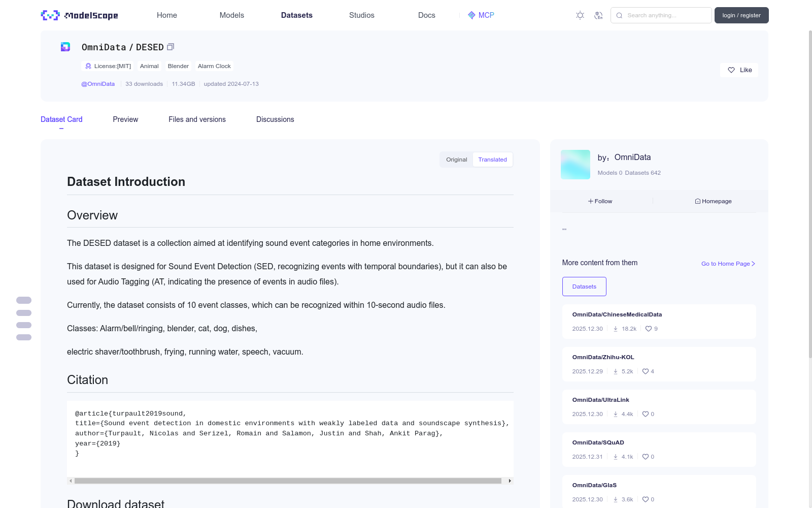Click heart icon on UltraLink card
The height and width of the screenshot is (508, 812).
[646, 414]
